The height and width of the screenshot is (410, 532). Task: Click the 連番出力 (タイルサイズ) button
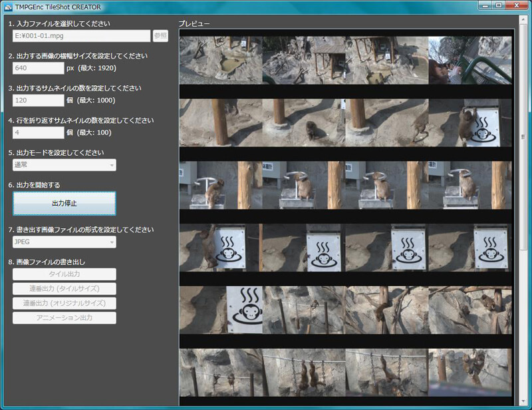point(64,288)
